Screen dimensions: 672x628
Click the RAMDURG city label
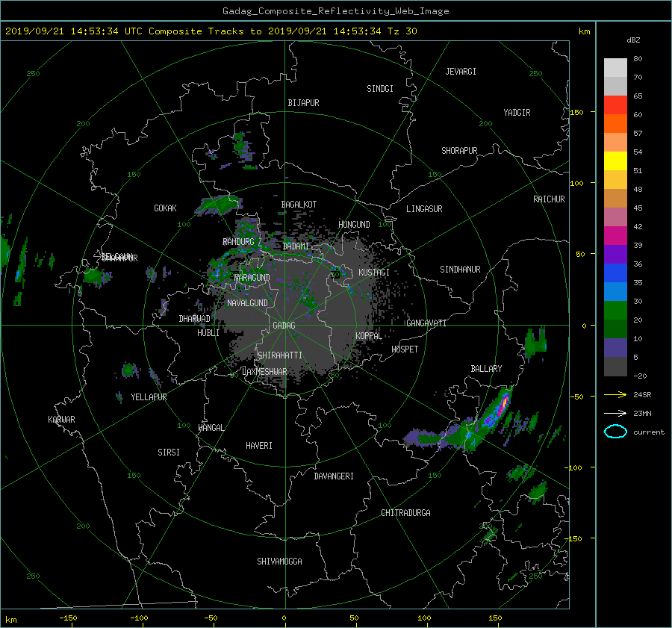[x=238, y=242]
